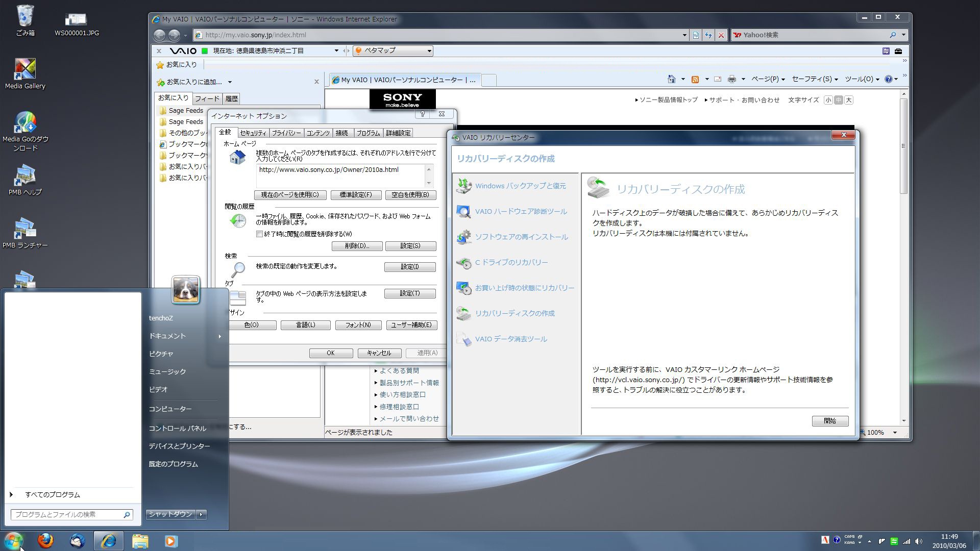Select C ドライブのリカバリー option
The width and height of the screenshot is (980, 551).
click(502, 262)
